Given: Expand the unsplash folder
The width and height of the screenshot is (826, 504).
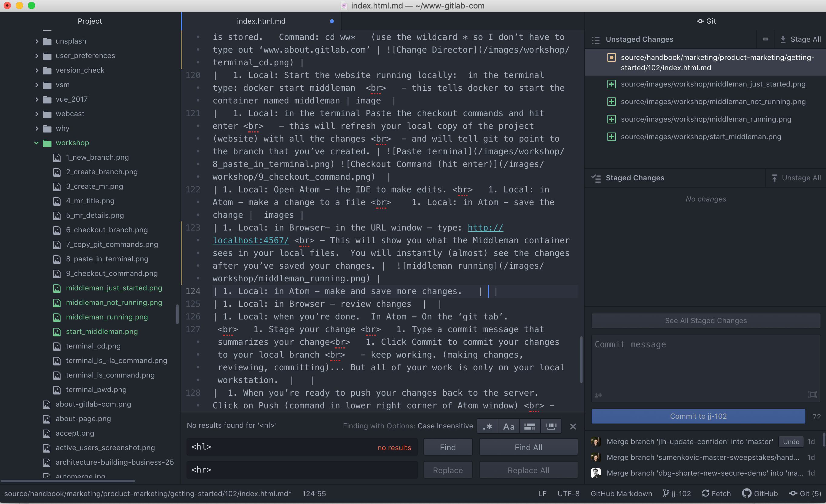Looking at the screenshot, I should coord(37,41).
